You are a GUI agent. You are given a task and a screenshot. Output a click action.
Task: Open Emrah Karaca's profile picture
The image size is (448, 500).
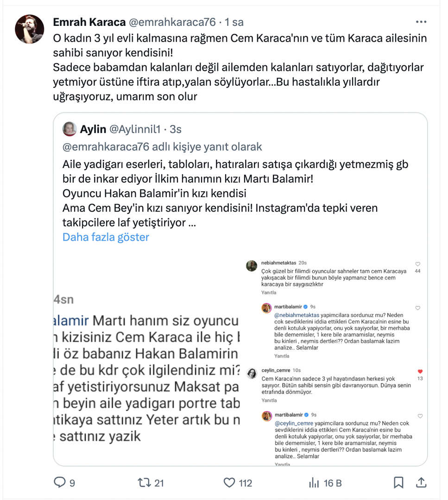30,29
